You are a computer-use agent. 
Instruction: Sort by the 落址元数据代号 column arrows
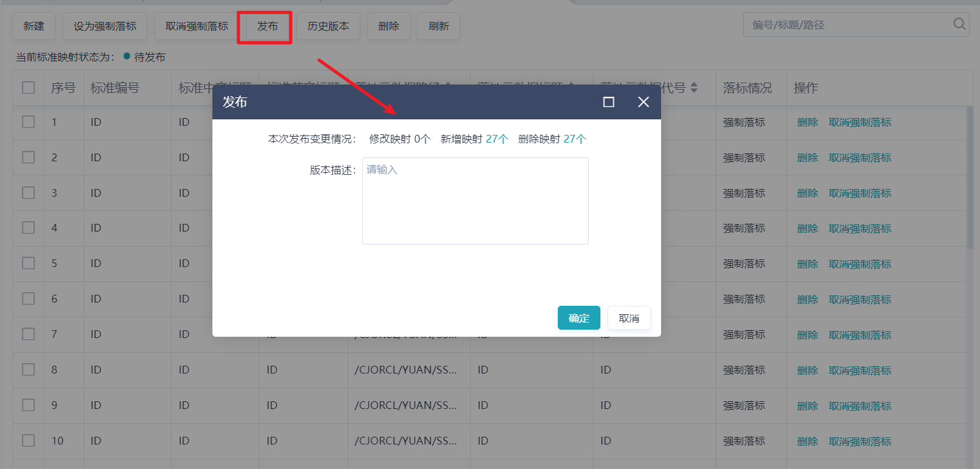pos(694,88)
